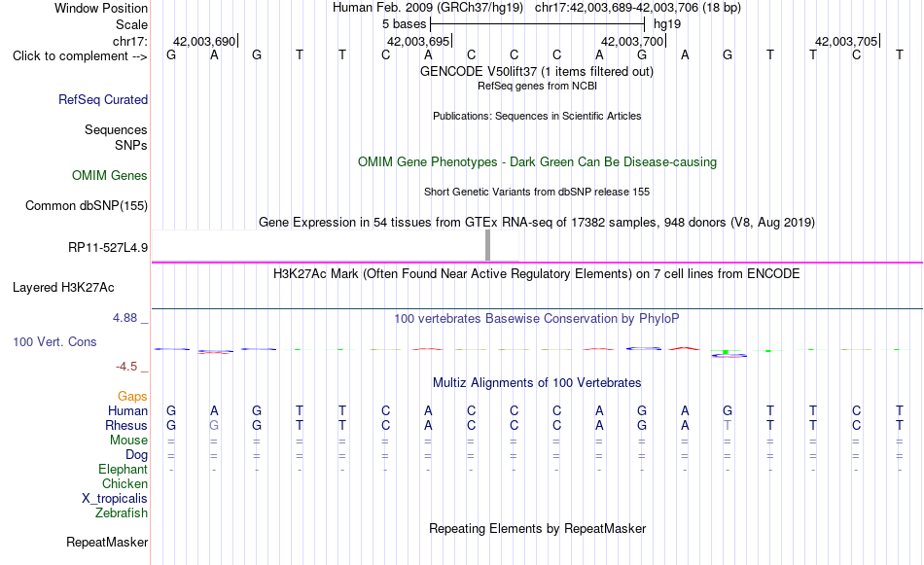
Task: Click the -4.5 PhyloP lower scale value
Action: (x=126, y=367)
